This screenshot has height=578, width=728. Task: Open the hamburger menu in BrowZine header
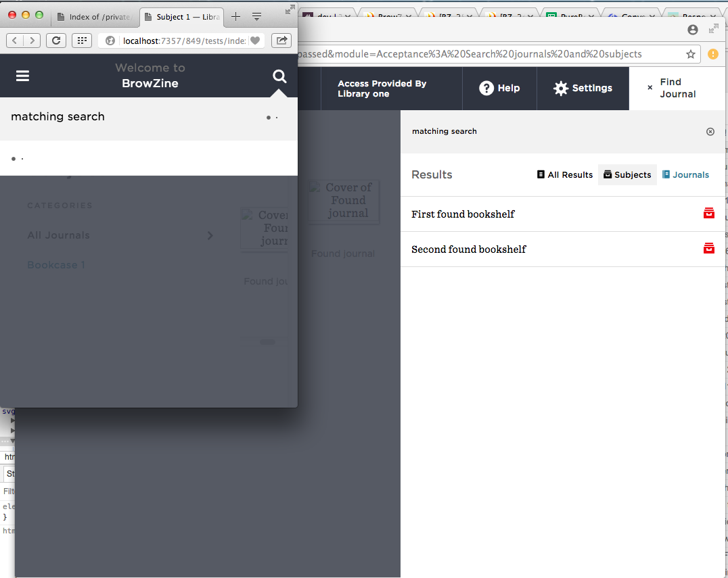pos(23,76)
